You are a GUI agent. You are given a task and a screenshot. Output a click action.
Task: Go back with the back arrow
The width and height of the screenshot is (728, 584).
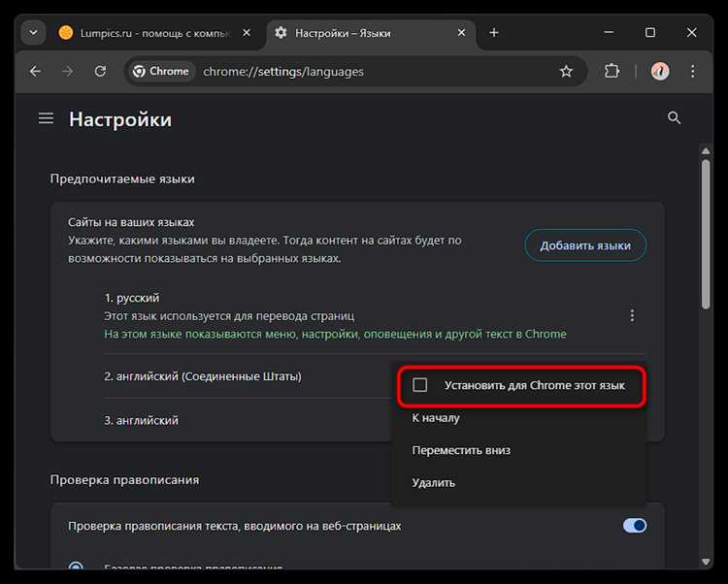pyautogui.click(x=35, y=72)
